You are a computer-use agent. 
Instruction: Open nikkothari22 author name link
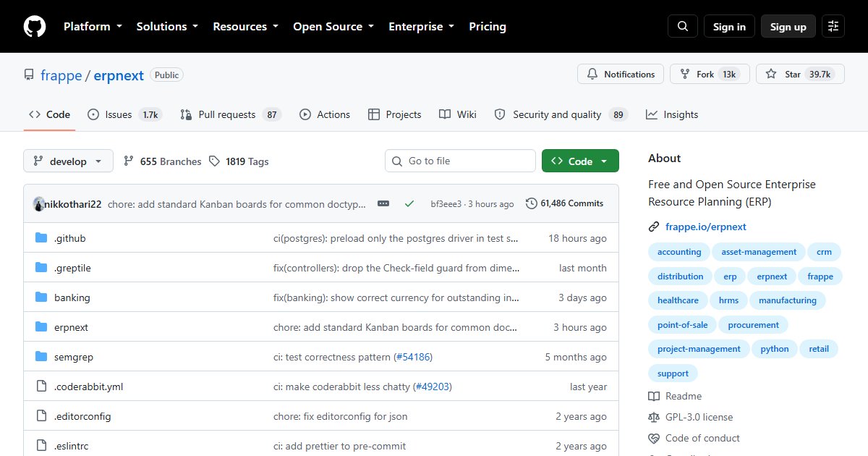(73, 204)
